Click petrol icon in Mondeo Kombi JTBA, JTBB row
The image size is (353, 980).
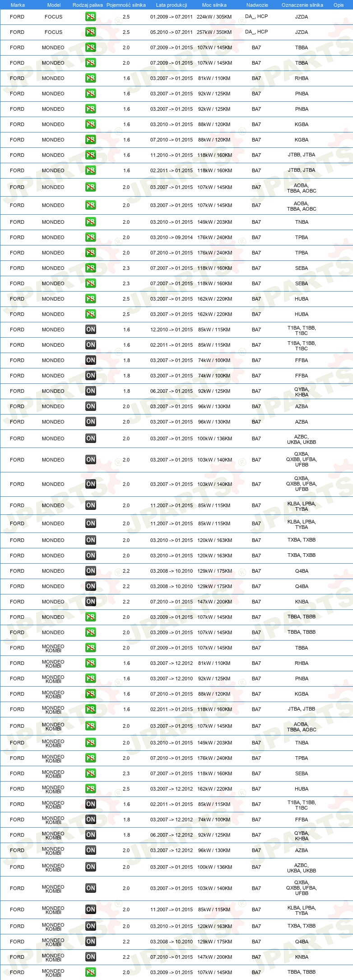tap(90, 709)
